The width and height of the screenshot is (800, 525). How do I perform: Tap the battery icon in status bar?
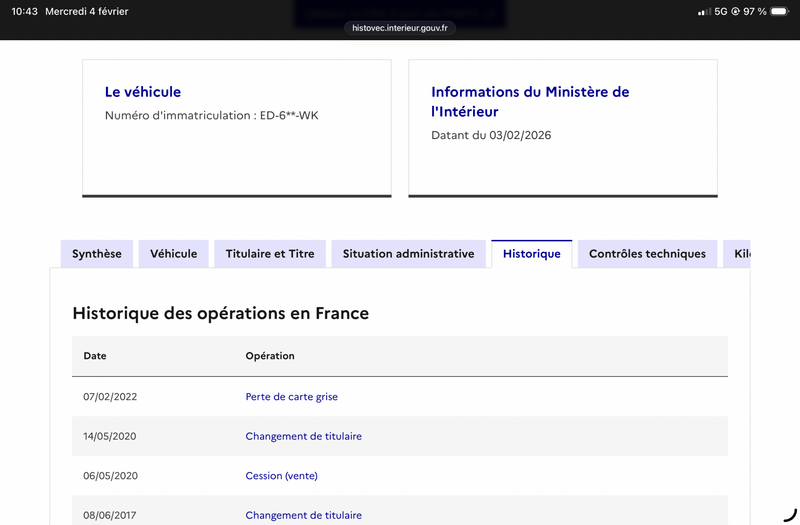click(779, 12)
